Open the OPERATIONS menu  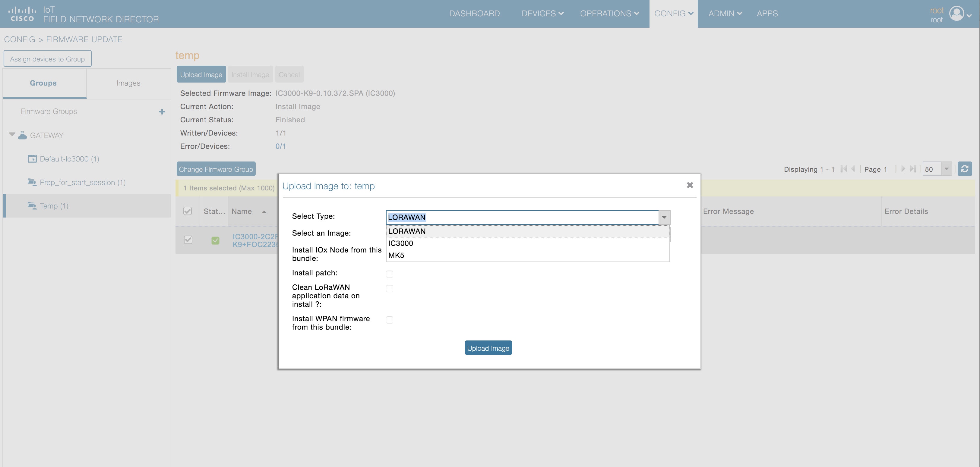(609, 13)
